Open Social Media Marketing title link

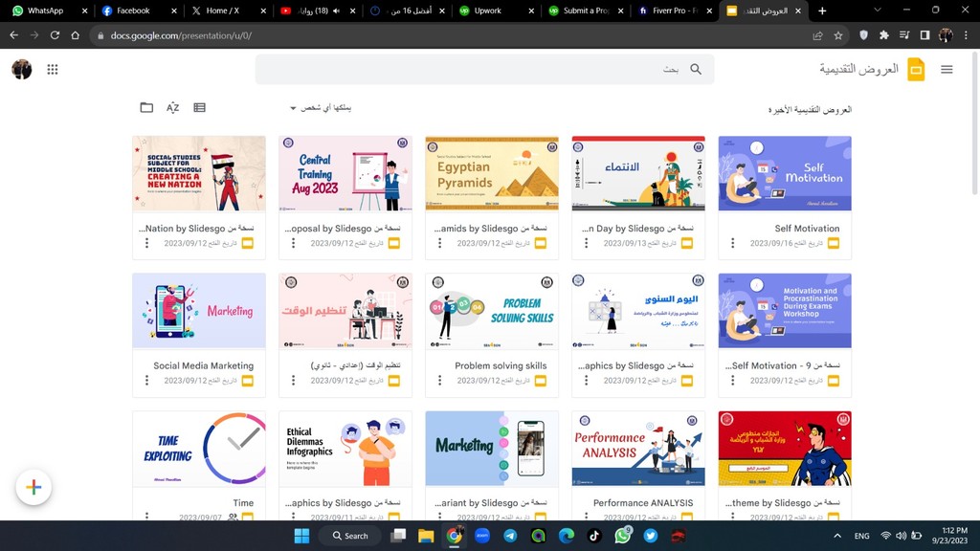[203, 365]
